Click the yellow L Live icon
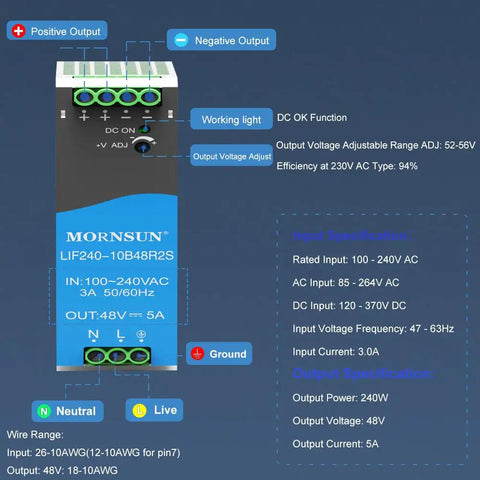This screenshot has width=480, height=480. pyautogui.click(x=139, y=410)
